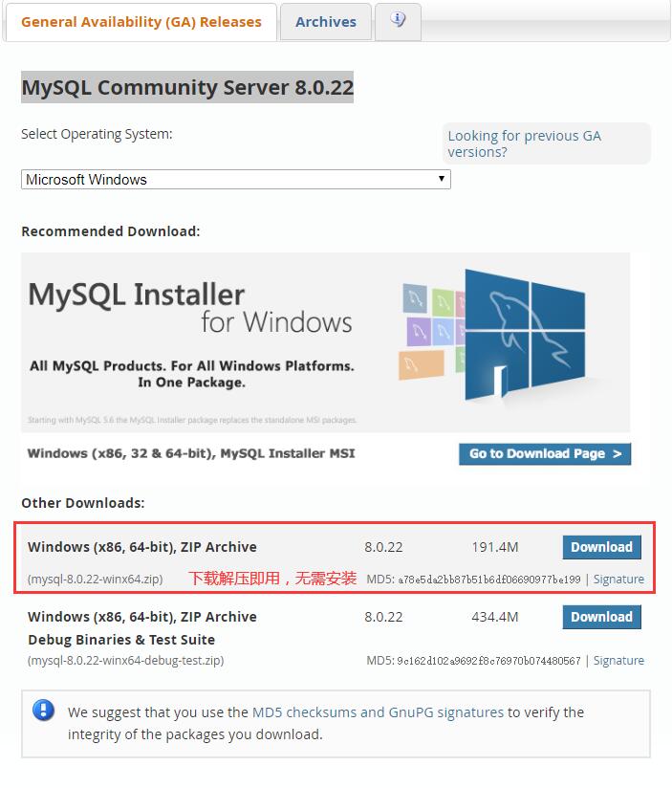Download the 434.4M Debug Binaries ZIP
Image resolution: width=672 pixels, height=788 pixels.
(x=601, y=617)
